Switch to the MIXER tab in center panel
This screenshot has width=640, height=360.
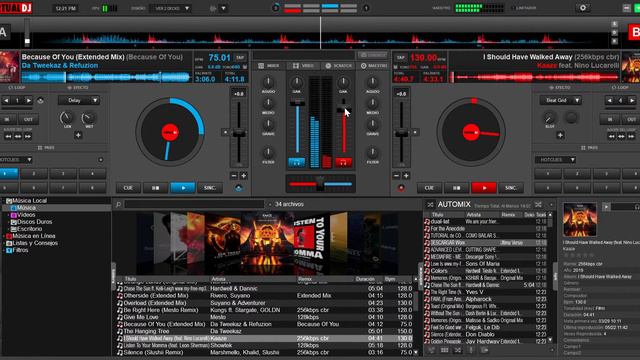click(x=269, y=66)
